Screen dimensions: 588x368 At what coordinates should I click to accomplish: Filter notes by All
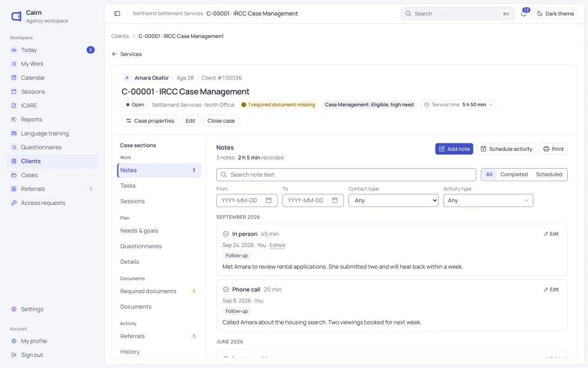[x=489, y=174]
